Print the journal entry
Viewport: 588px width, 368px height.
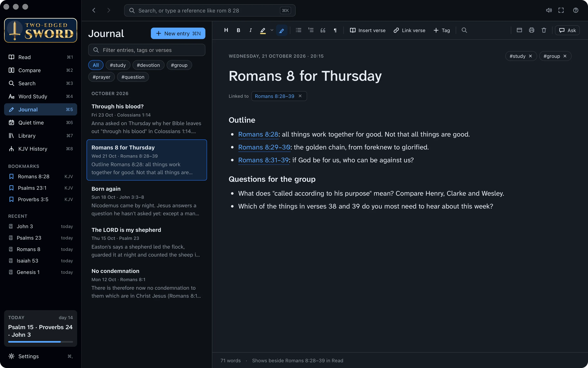(x=531, y=30)
